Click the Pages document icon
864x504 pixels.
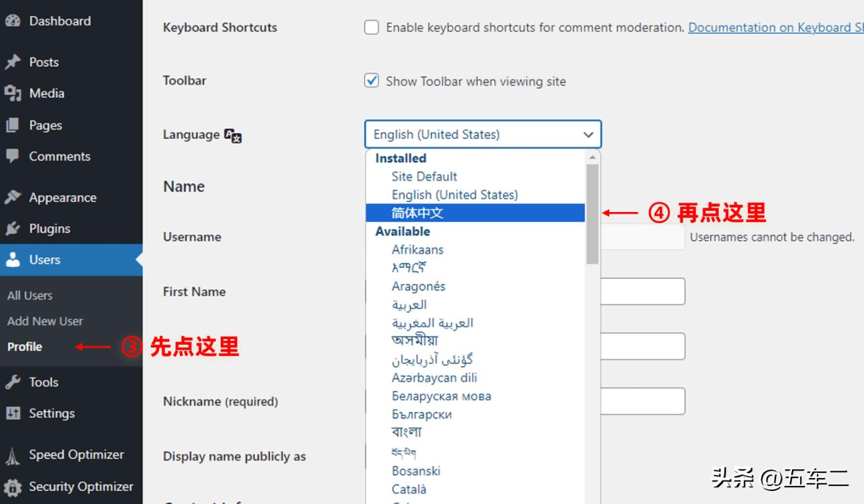click(12, 125)
